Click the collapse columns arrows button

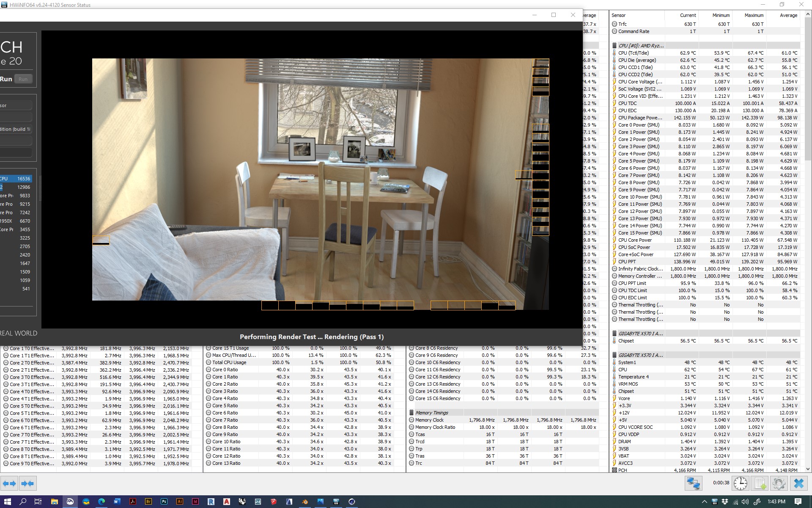tap(28, 483)
